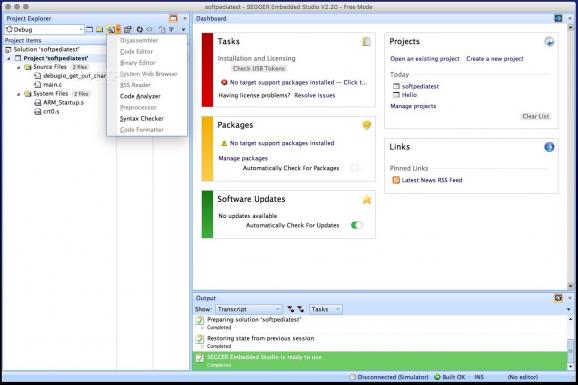Click the Packages tile yellow badge icon
This screenshot has height=385, width=578.
(366, 125)
